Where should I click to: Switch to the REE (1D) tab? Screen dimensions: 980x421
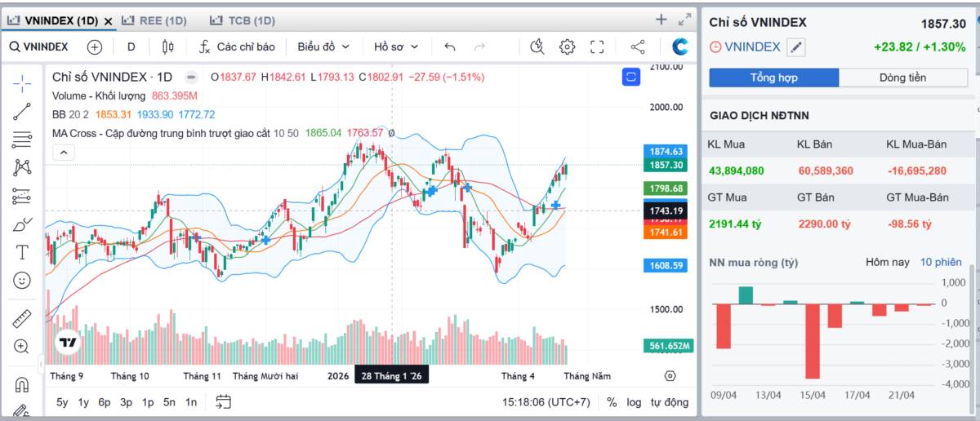[x=154, y=20]
